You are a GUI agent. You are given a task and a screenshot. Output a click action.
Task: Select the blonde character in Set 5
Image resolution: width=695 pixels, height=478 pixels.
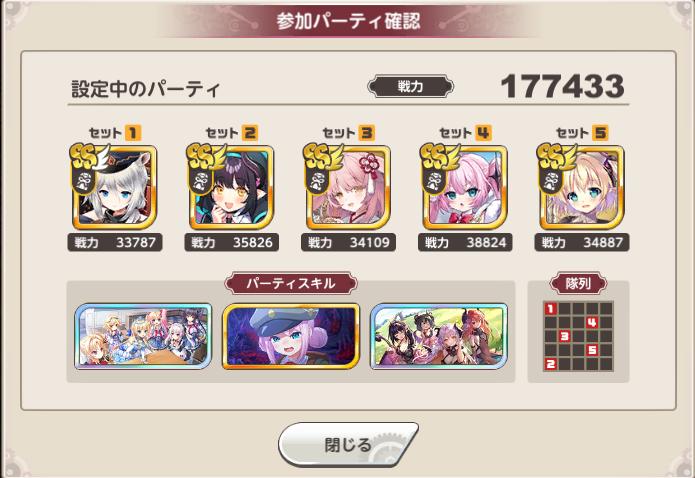tap(582, 187)
